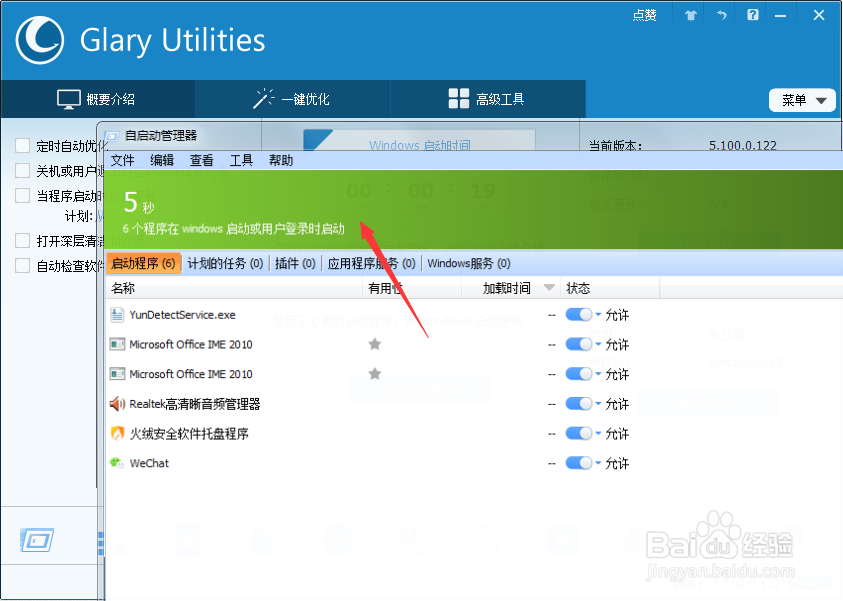
Task: Click sort arrow beside 加载时间
Action: point(549,288)
